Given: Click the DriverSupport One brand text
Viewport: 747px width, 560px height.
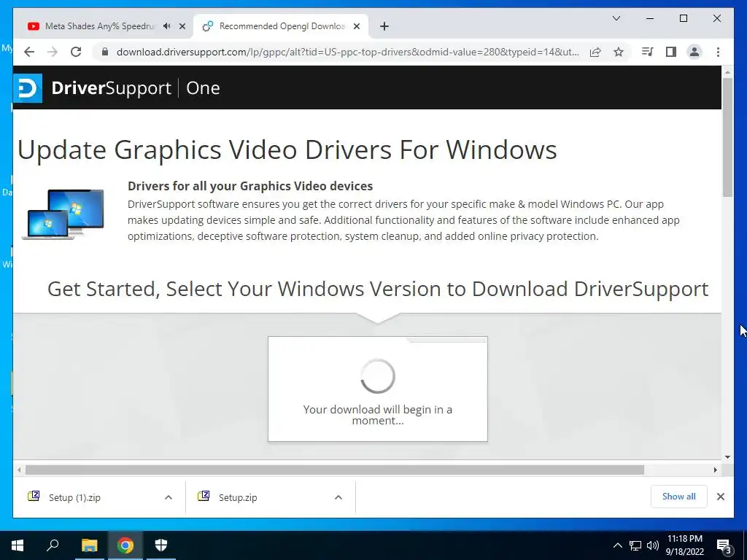Looking at the screenshot, I should point(136,88).
